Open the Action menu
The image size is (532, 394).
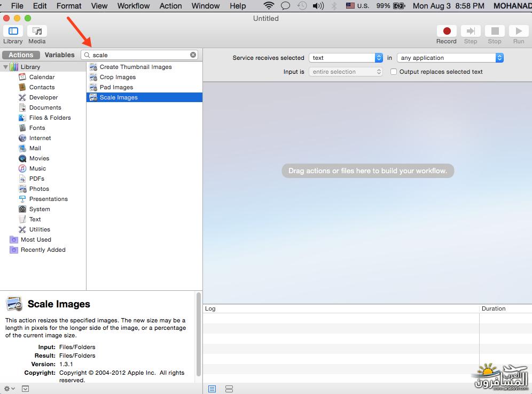(x=171, y=6)
